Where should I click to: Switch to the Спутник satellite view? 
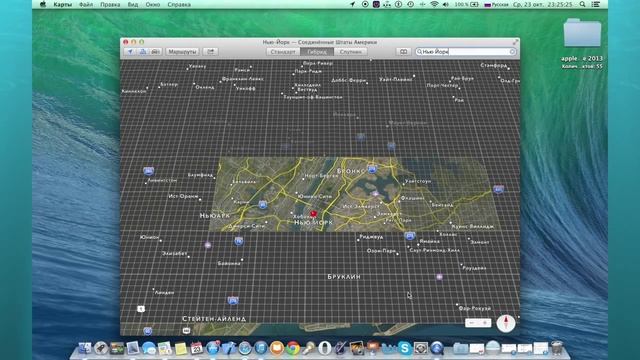[x=351, y=52]
